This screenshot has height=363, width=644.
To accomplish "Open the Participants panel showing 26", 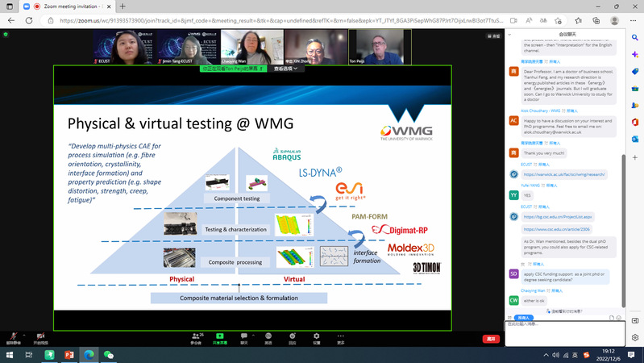I will coord(197,338).
